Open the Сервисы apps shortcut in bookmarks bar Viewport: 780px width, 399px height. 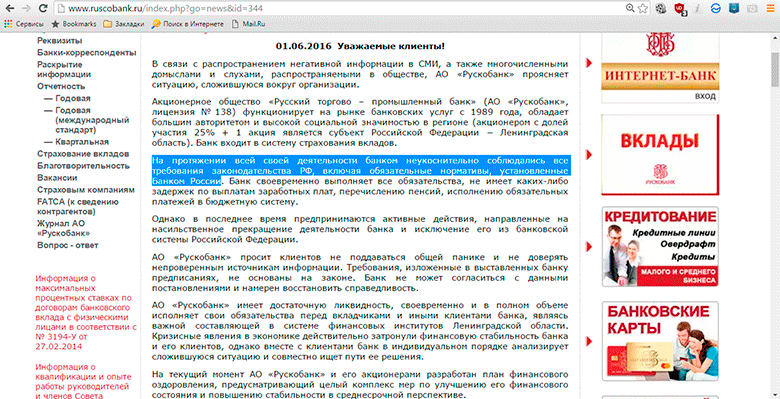click(24, 23)
